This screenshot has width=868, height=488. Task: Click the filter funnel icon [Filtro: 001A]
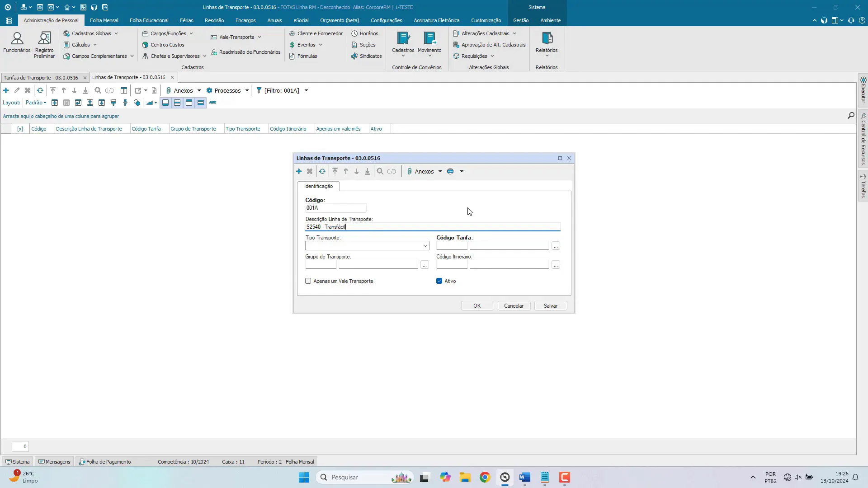(x=259, y=90)
